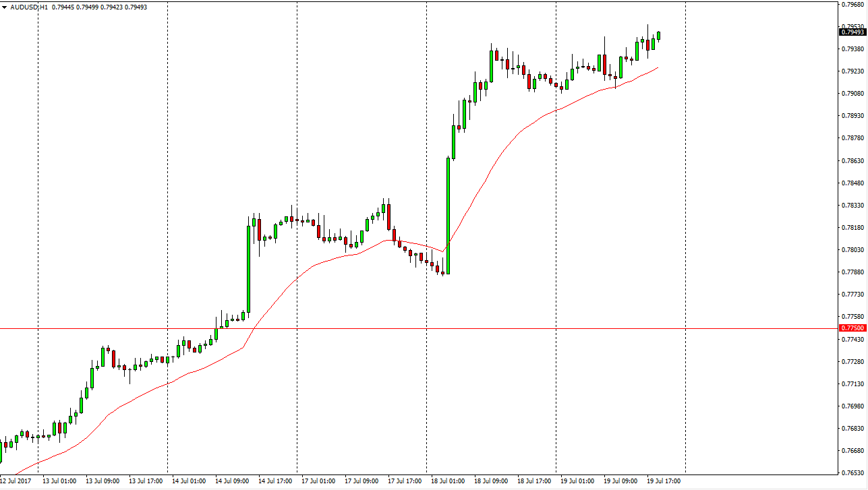This screenshot has width=868, height=490.
Task: Click the 0.78630 price scale label
Action: pos(854,161)
